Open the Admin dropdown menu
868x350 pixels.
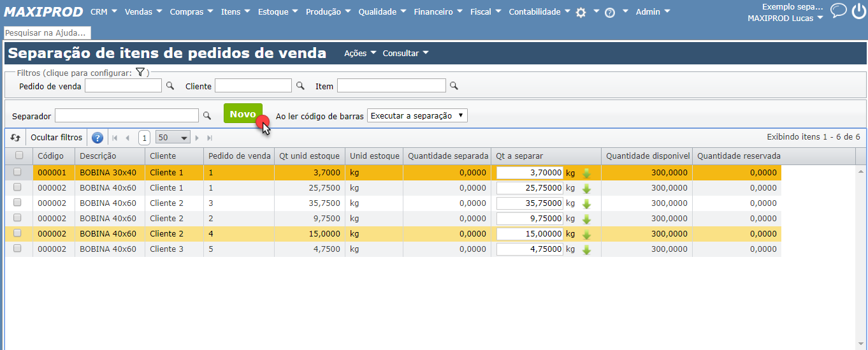point(653,11)
